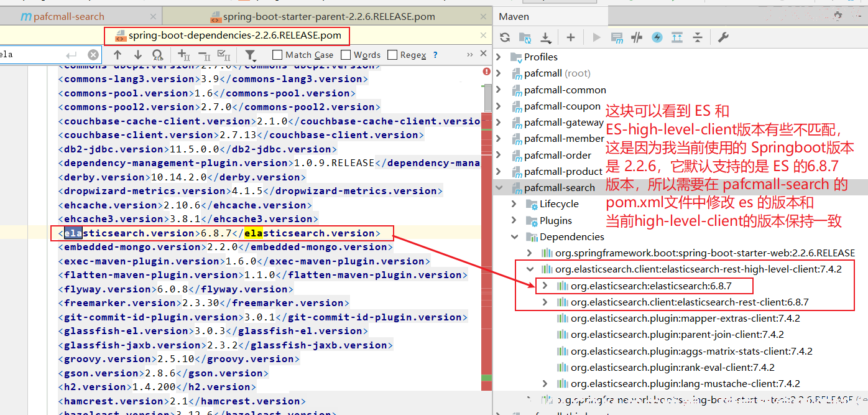Click the Maven tool window title
This screenshot has height=415, width=868.
514,16
